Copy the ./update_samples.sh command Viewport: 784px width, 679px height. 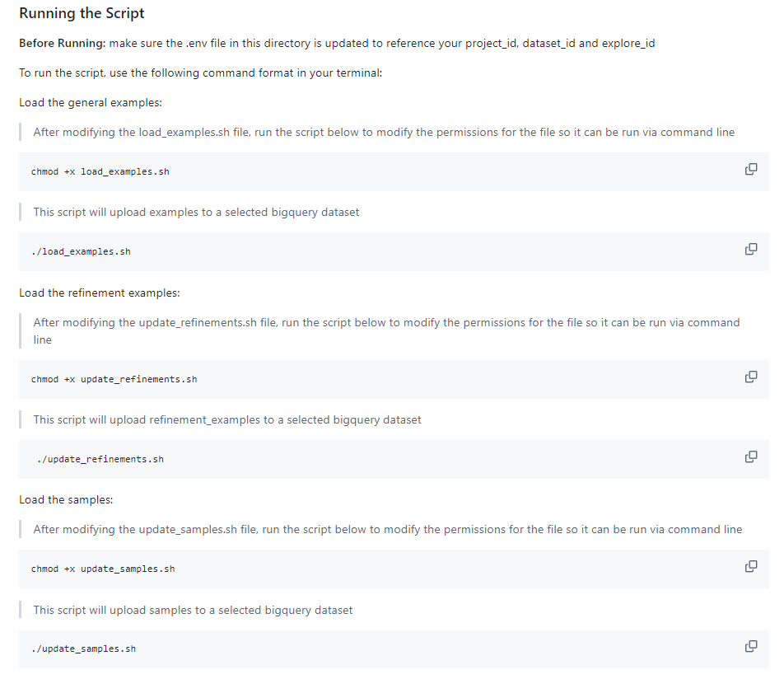pyautogui.click(x=750, y=647)
